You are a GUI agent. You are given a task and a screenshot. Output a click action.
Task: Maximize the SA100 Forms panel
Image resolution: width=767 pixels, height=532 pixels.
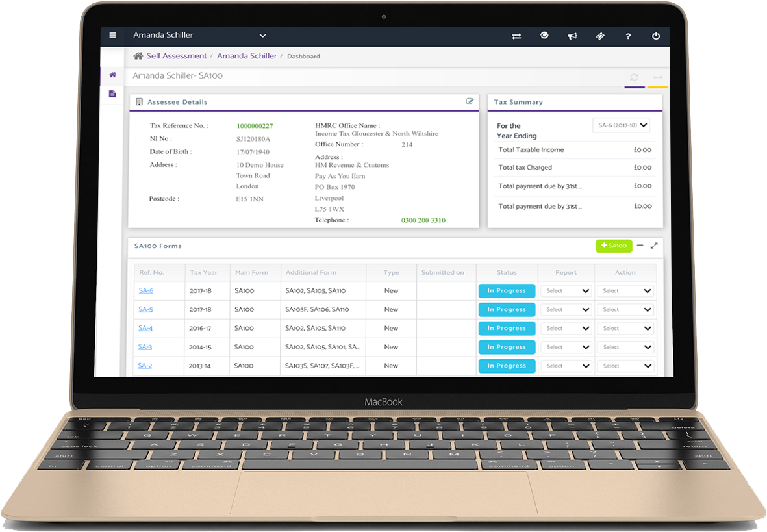click(654, 246)
